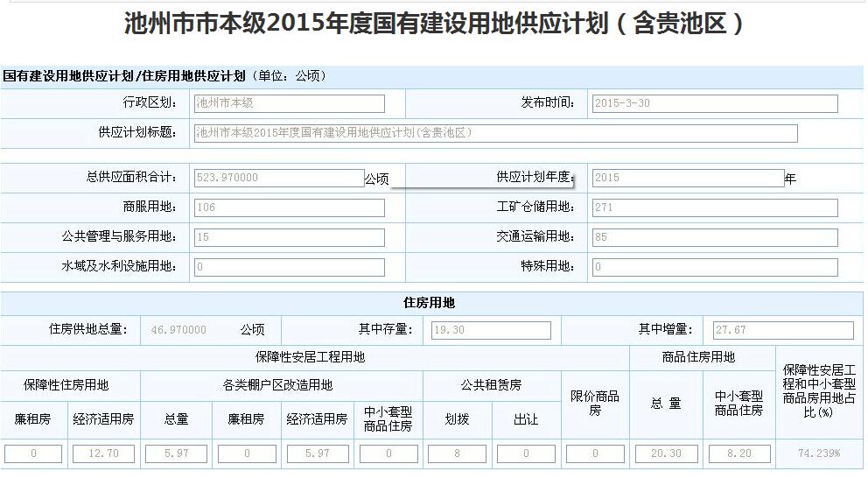Viewport: 868px width, 478px height.
Task: Click the 74.239% 占比 value
Action: click(x=818, y=453)
